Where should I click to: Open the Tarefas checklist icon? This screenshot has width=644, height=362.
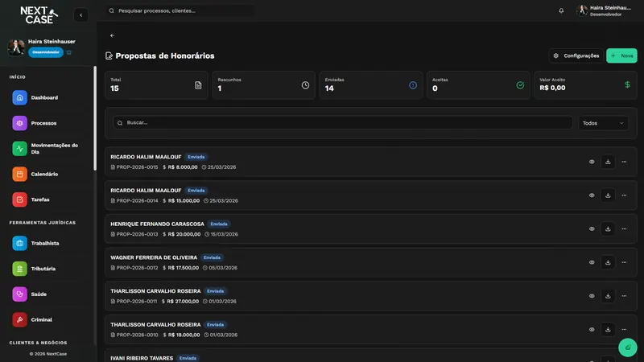(x=19, y=200)
